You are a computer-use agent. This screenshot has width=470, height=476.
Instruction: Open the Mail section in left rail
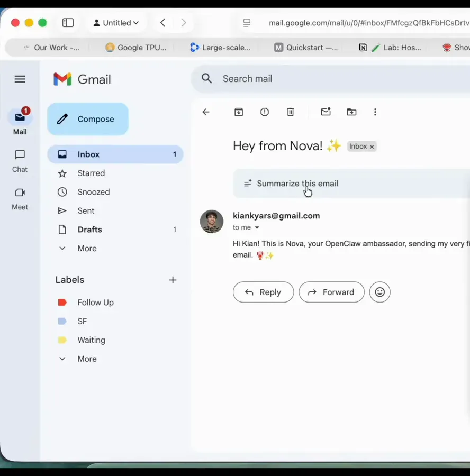(20, 122)
